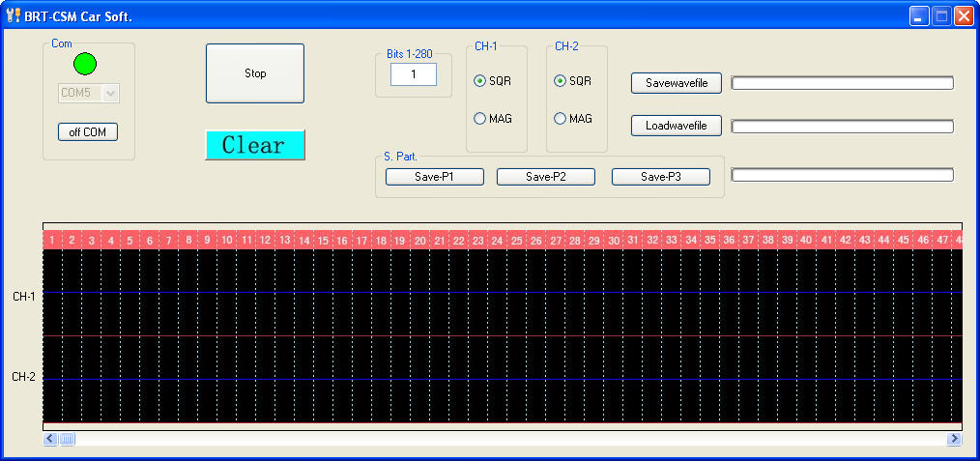Turn off COM connection
Image resolution: width=980 pixels, height=461 pixels.
point(87,132)
